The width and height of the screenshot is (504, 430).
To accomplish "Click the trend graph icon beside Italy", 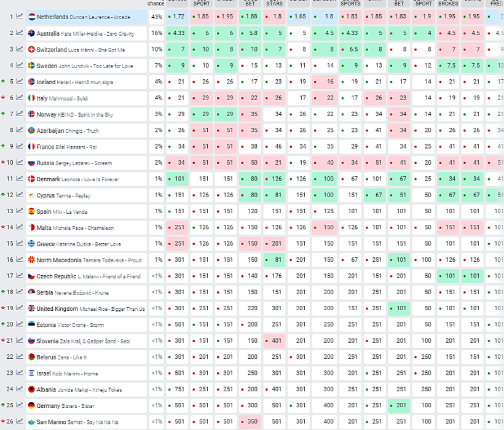I will (20, 98).
